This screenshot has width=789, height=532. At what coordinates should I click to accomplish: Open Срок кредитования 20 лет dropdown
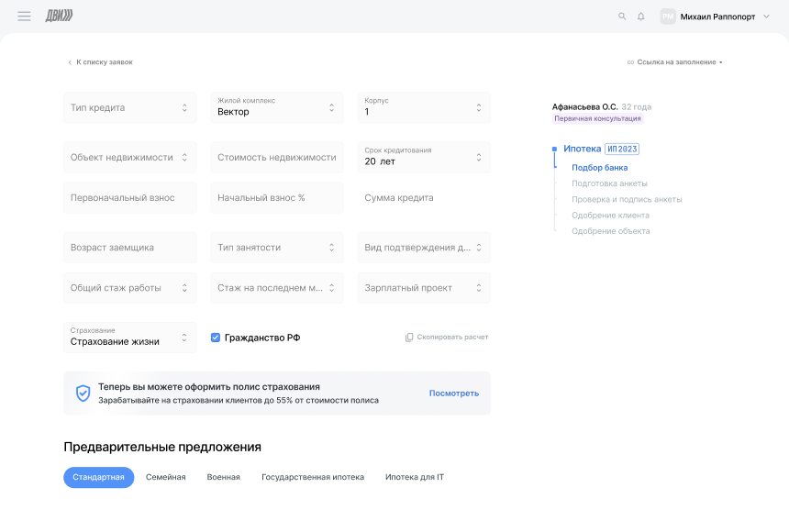[424, 157]
